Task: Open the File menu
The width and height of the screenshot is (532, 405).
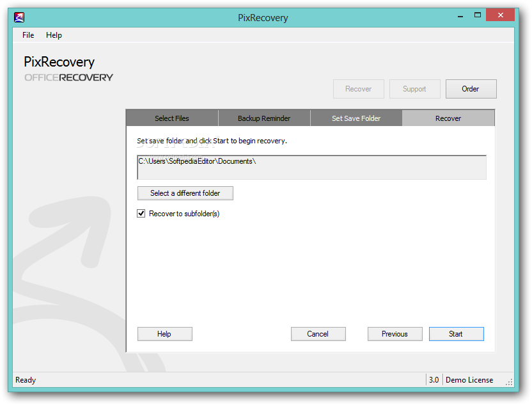Action: [x=28, y=35]
